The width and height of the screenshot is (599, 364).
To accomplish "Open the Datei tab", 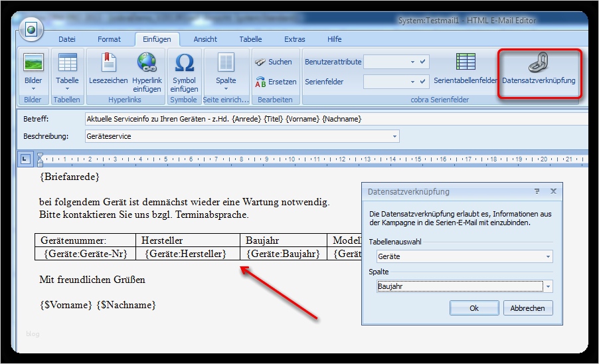I will click(x=67, y=39).
